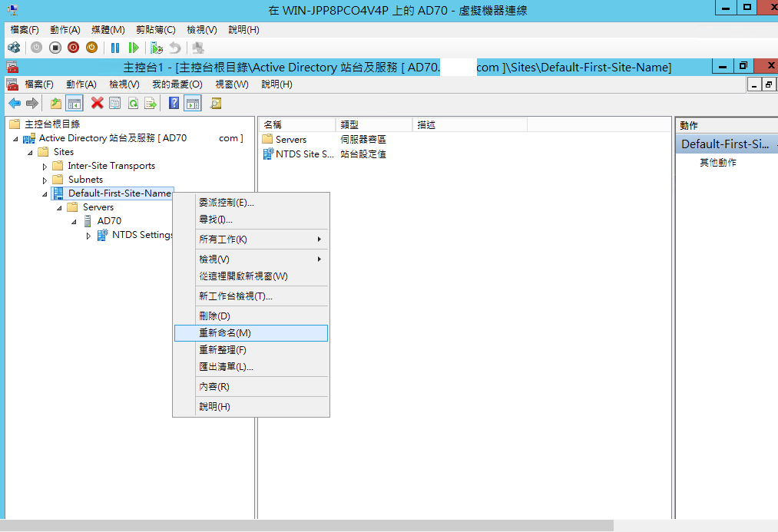Click the Enhanced Session icon in VM toolbar
778x532 pixels.
(x=198, y=48)
